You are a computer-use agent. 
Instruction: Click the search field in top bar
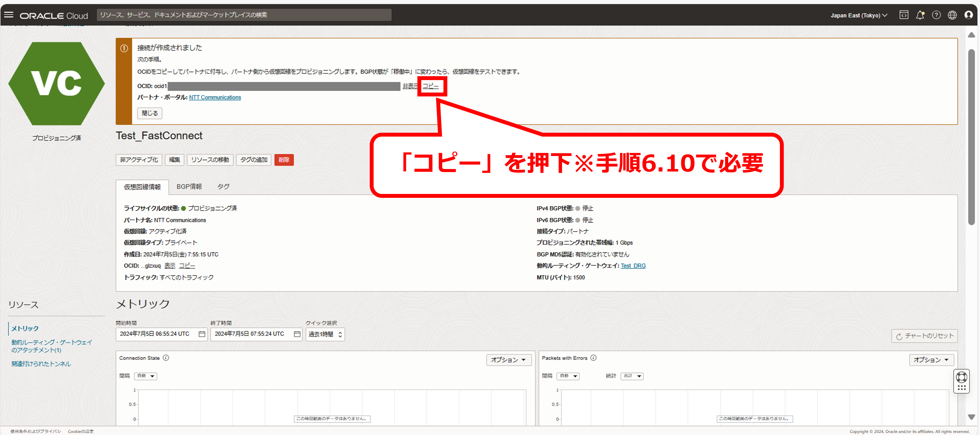pyautogui.click(x=244, y=15)
